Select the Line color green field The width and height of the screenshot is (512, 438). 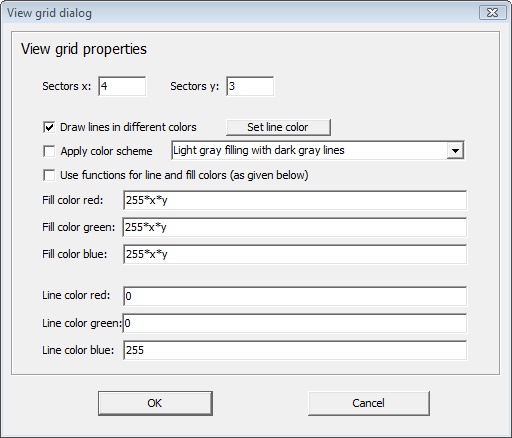(295, 323)
